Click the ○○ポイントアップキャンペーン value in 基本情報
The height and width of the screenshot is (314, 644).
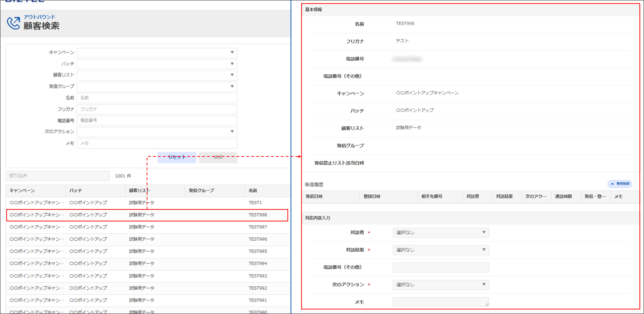click(x=427, y=93)
